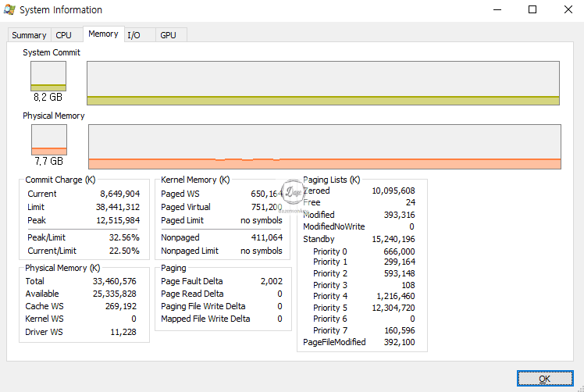The image size is (584, 392).
Task: Click the Commit Charge Current value 8,649,904
Action: tap(120, 194)
